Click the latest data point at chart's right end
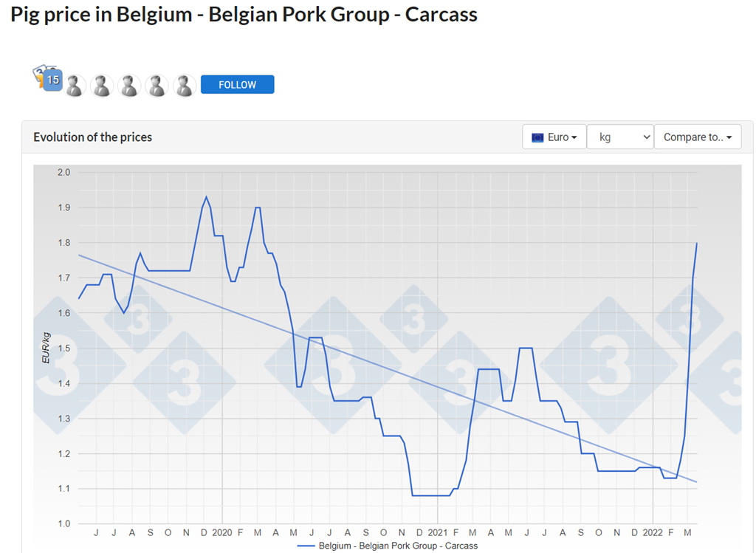Screen dimensions: 756x553 tap(696, 244)
